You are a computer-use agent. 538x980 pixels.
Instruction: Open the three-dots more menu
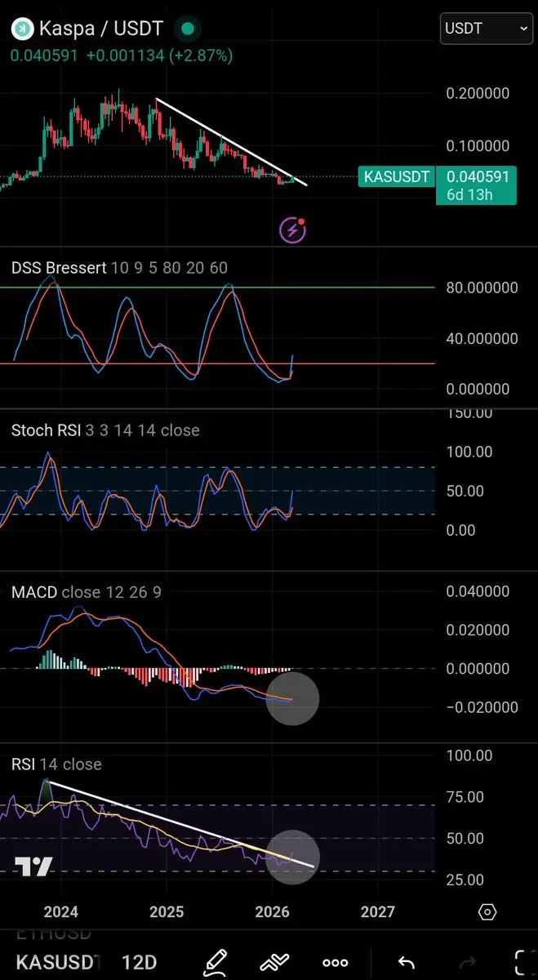[336, 963]
